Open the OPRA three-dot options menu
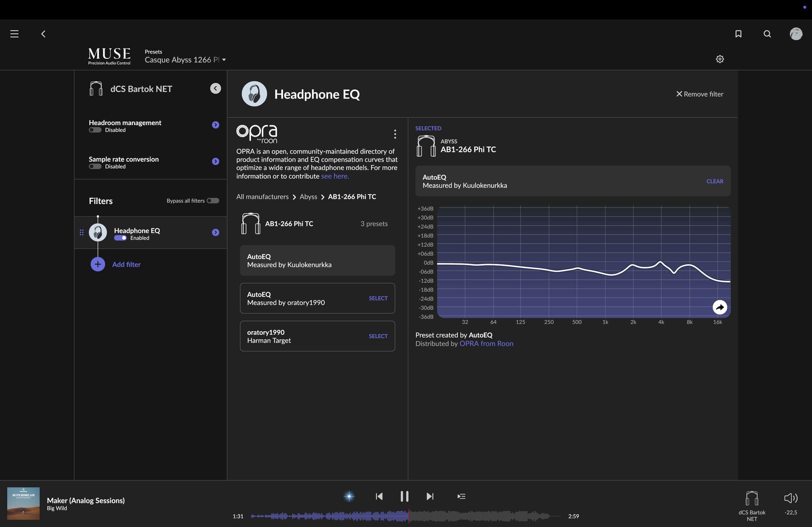Image resolution: width=812 pixels, height=527 pixels. [x=395, y=134]
